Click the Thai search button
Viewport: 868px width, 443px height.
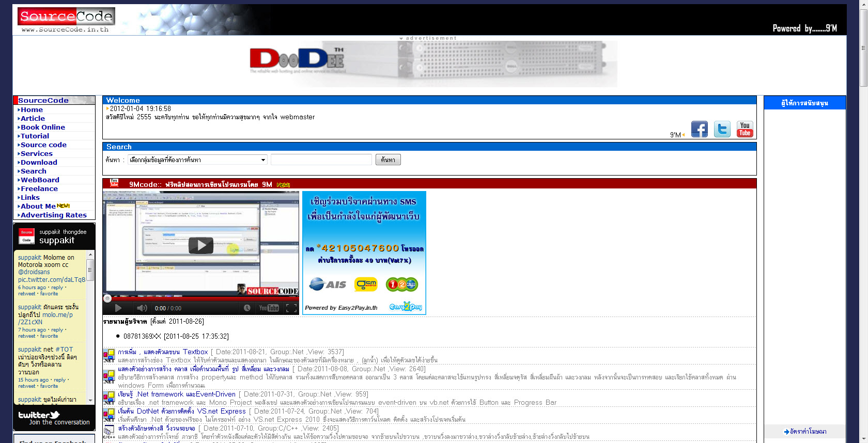(x=388, y=160)
